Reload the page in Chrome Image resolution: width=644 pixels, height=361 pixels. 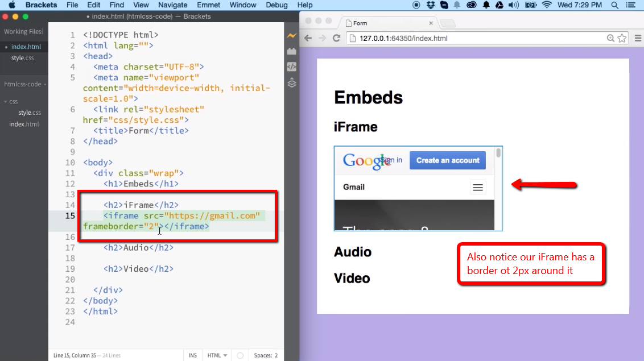[x=336, y=38]
